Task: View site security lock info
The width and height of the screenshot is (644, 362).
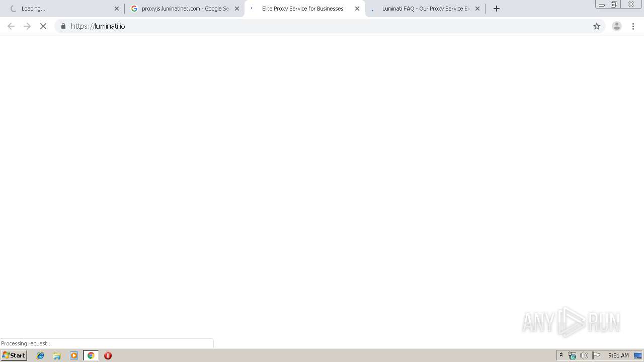Action: coord(63,26)
